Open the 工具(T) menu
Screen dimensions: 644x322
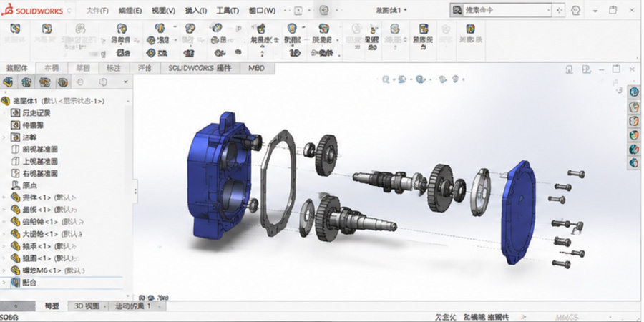pyautogui.click(x=228, y=11)
